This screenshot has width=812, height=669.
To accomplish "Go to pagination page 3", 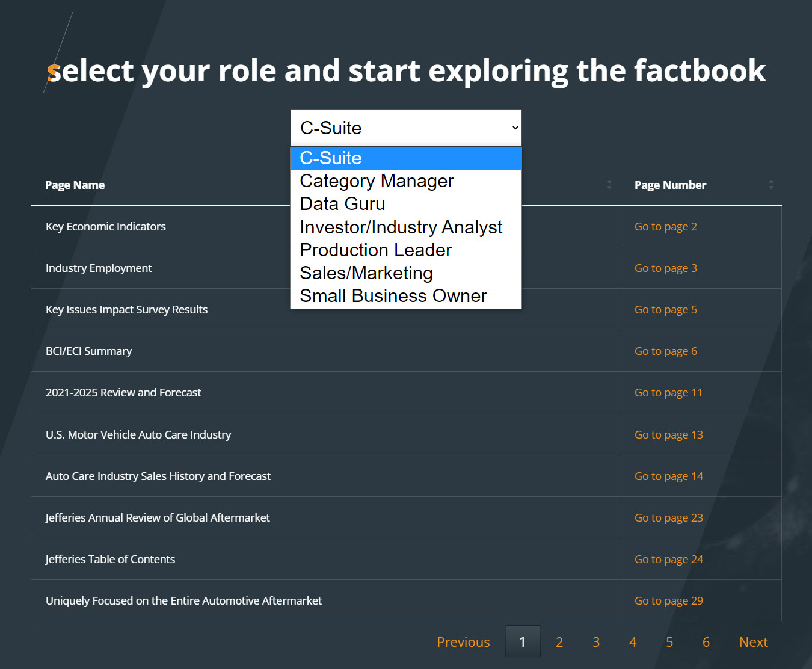I will 596,642.
